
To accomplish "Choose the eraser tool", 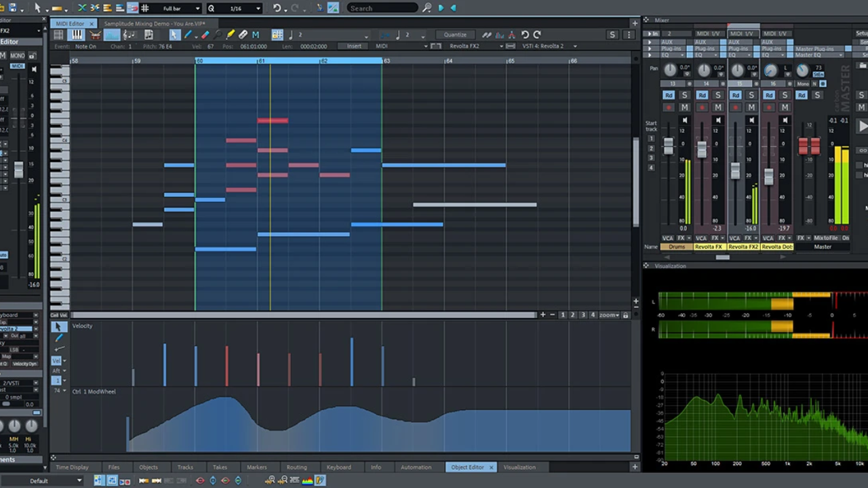I will click(x=205, y=35).
